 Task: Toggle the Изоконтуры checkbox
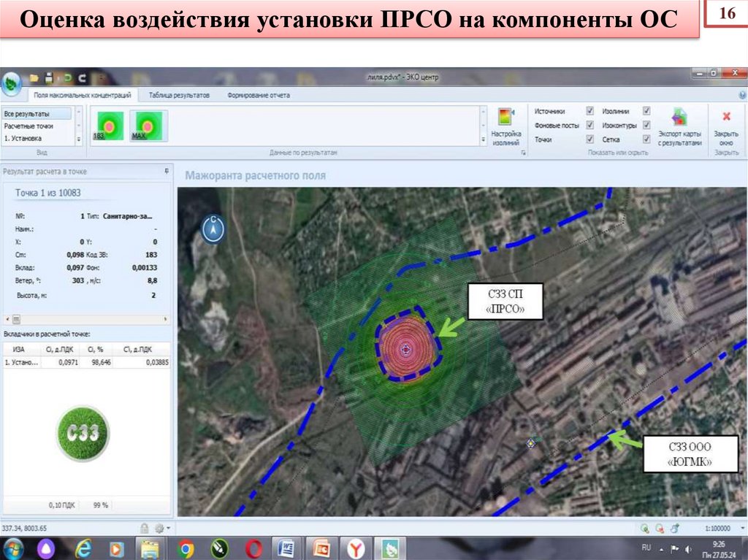[x=646, y=125]
